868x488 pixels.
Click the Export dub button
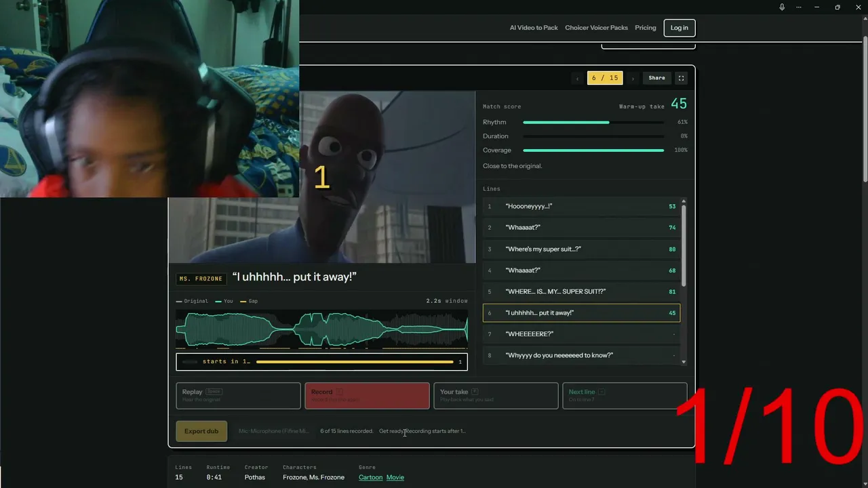pos(201,431)
